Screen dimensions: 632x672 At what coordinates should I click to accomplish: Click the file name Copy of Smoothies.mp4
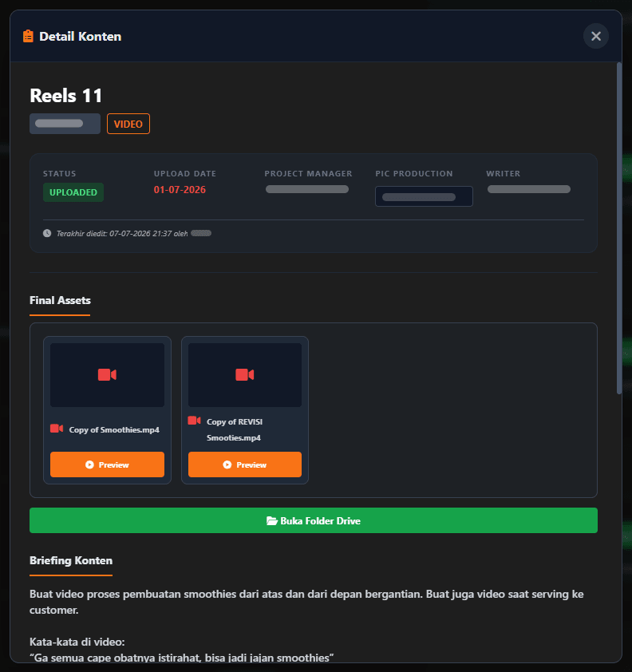(x=114, y=430)
